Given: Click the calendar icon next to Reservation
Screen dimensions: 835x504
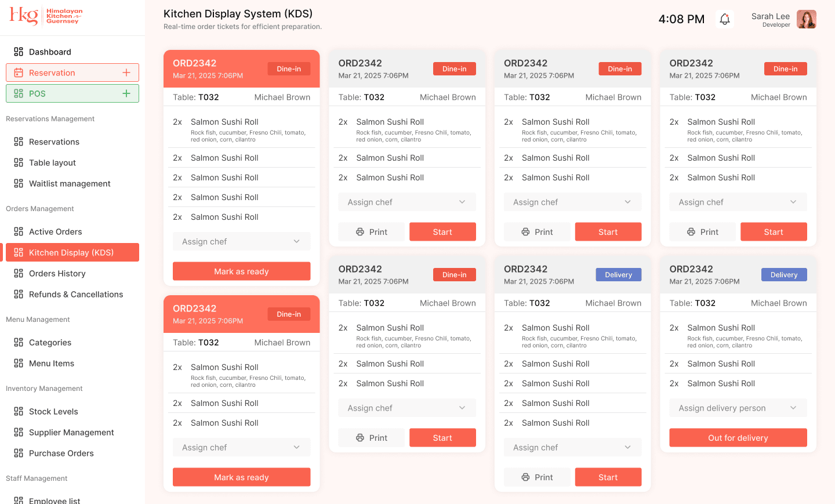Looking at the screenshot, I should (19, 72).
